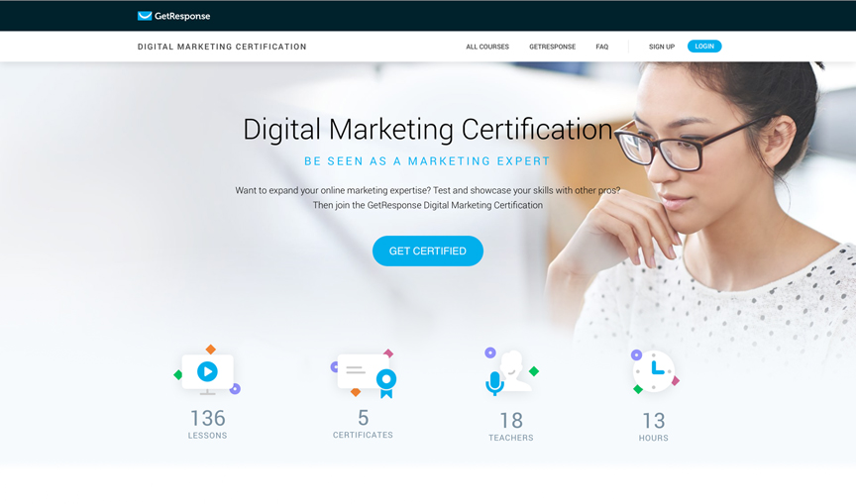Viewport: 856px width, 504px height.
Task: Click the Get Certified button
Action: point(427,251)
